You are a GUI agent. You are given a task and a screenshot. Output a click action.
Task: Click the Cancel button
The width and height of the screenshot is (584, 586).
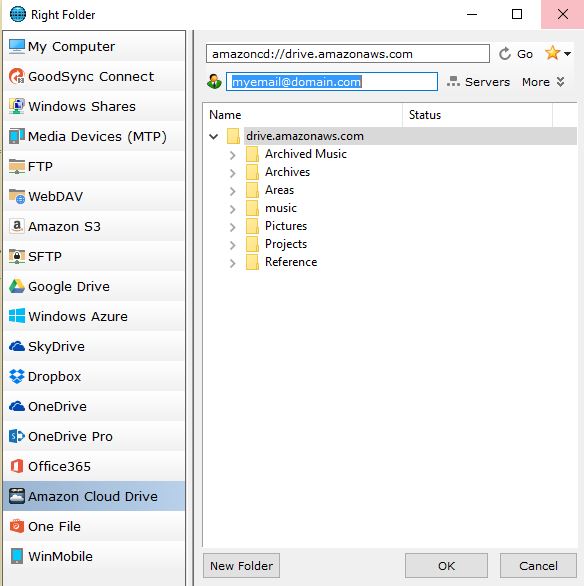click(x=538, y=565)
